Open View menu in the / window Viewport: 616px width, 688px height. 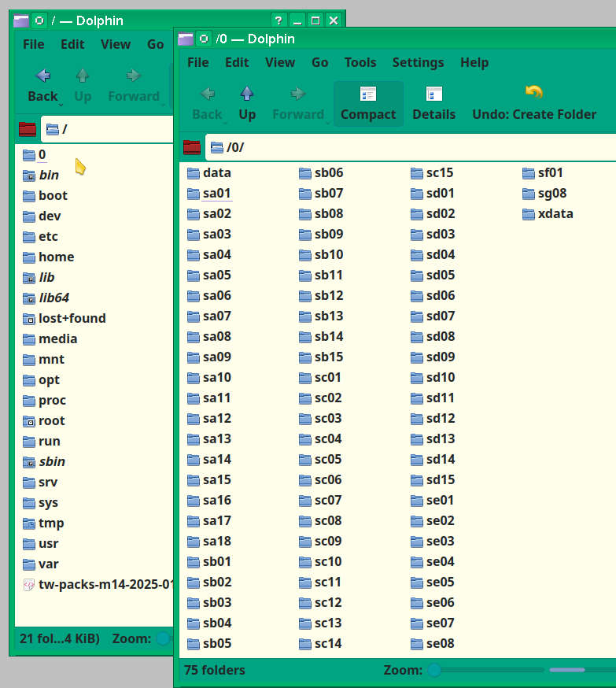click(x=116, y=44)
